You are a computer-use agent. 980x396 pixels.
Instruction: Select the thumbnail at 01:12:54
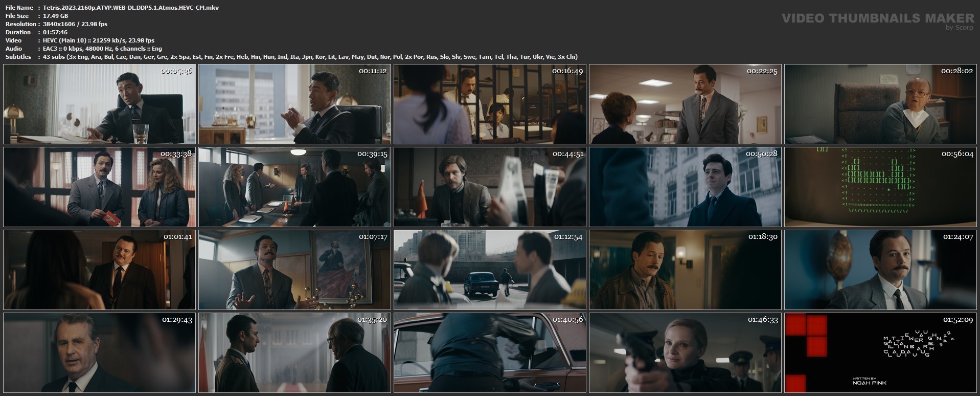click(x=490, y=270)
